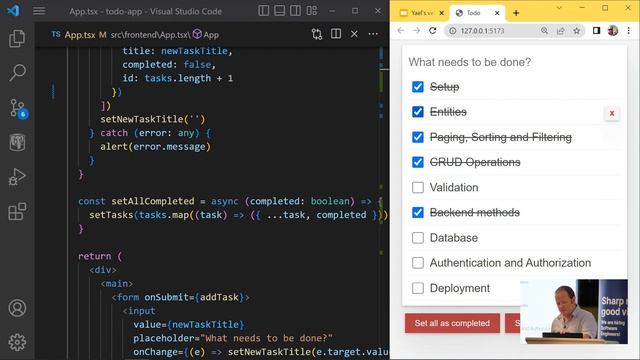The width and height of the screenshot is (640, 360).
Task: Open the Manage gear in VS Code
Action: [x=17, y=342]
